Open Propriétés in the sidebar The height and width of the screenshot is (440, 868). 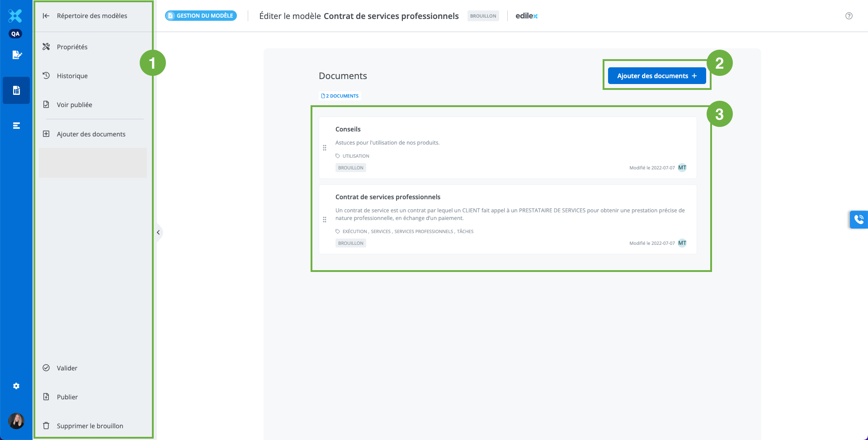point(72,47)
